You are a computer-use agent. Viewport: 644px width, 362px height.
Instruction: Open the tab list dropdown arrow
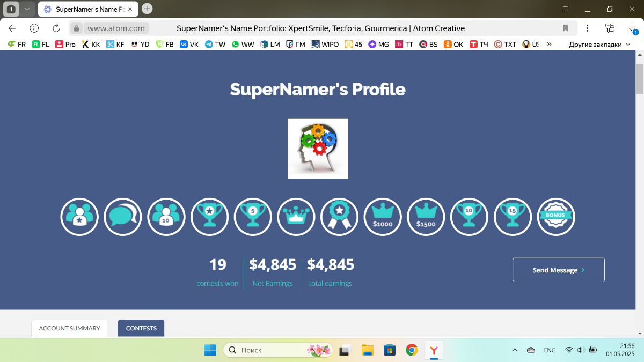click(27, 9)
